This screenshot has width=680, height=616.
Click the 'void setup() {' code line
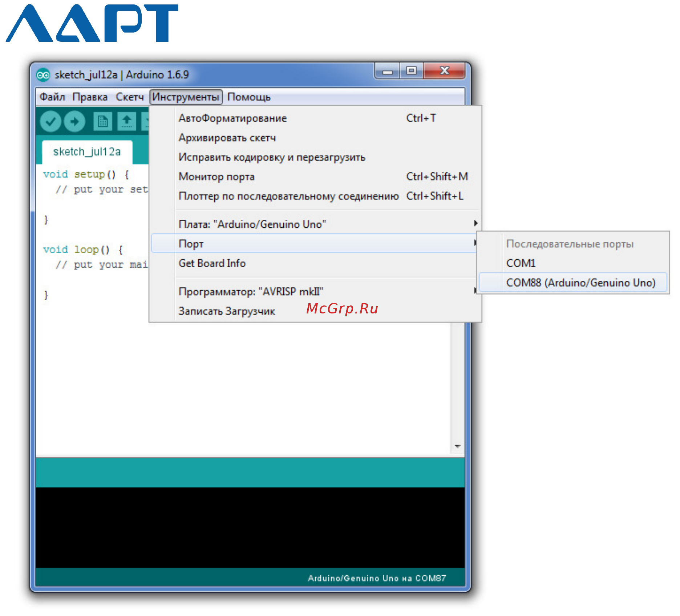tap(86, 174)
